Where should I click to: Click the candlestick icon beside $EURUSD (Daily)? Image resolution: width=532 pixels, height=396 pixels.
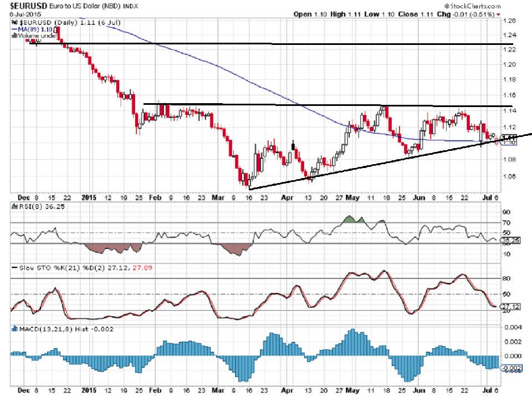(13, 22)
